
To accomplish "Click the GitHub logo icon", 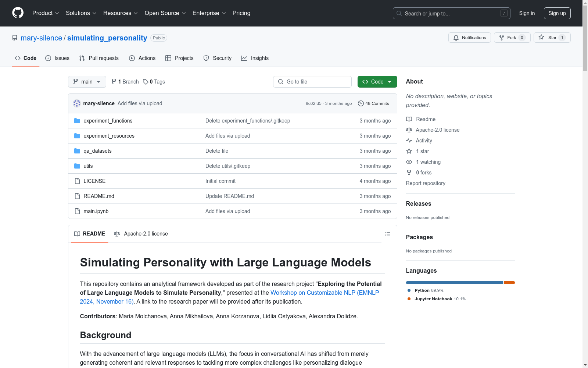I will click(x=18, y=13).
